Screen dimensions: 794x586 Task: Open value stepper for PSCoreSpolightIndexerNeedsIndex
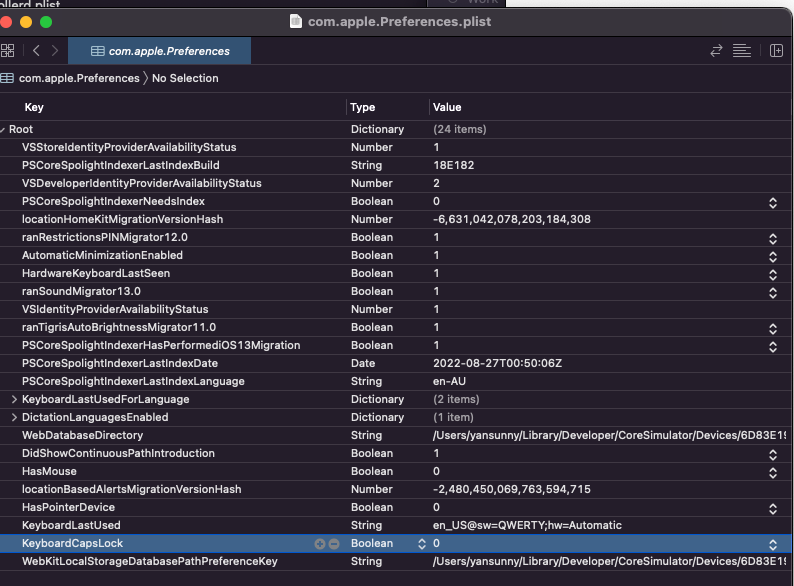[x=773, y=203]
